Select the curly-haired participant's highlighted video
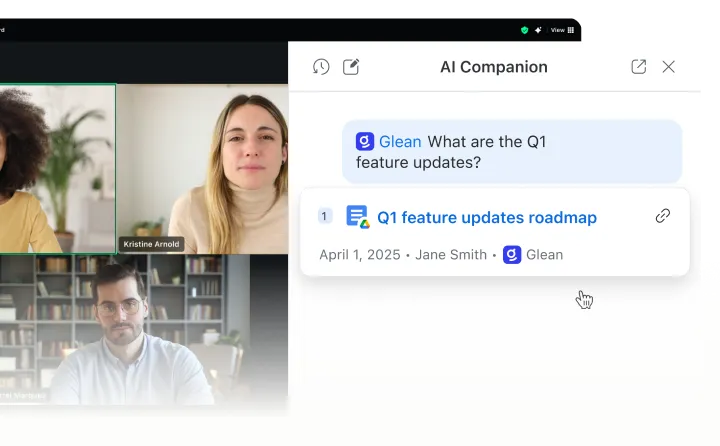Image resolution: width=720 pixels, height=446 pixels. click(57, 169)
